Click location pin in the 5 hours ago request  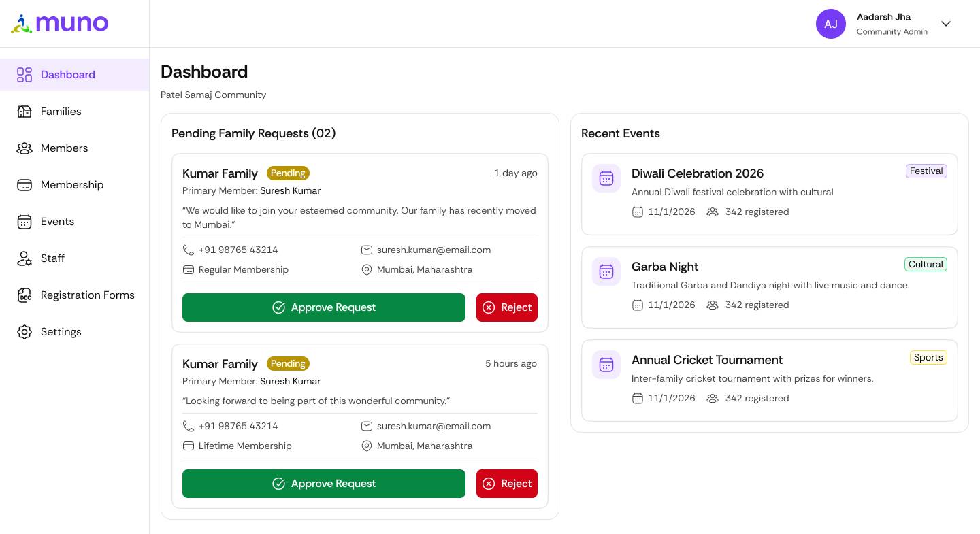[x=367, y=446]
